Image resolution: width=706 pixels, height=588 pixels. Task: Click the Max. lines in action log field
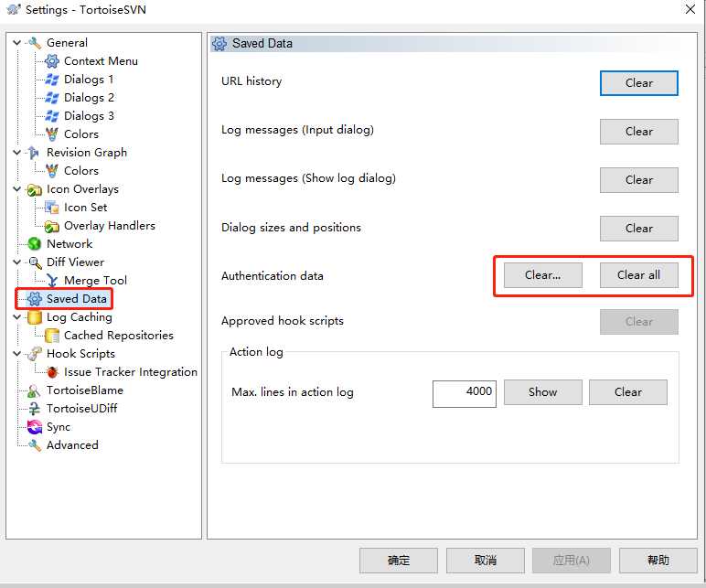pos(465,394)
